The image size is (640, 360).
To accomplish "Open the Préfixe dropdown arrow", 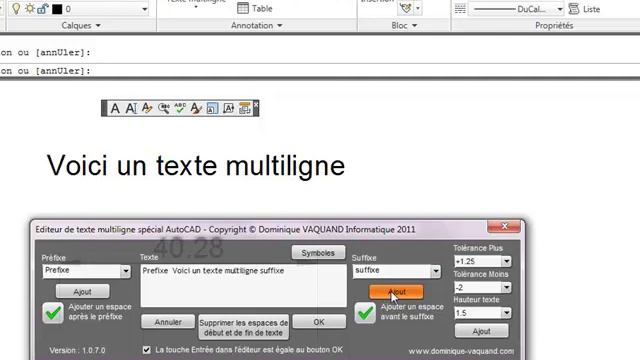I will 126,271.
